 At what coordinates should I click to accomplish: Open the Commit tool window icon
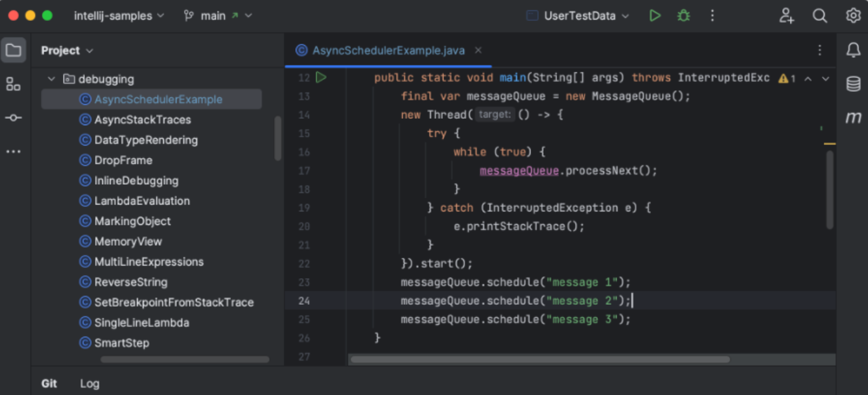13,117
